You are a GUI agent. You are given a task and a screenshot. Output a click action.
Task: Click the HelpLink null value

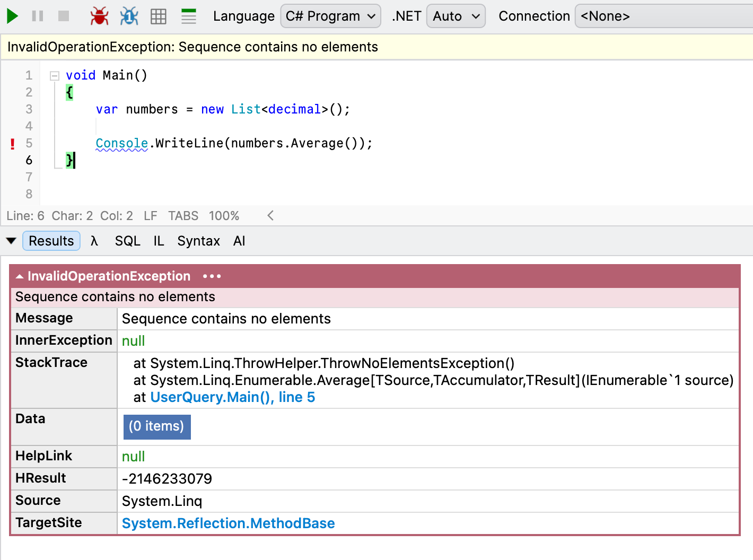(134, 457)
